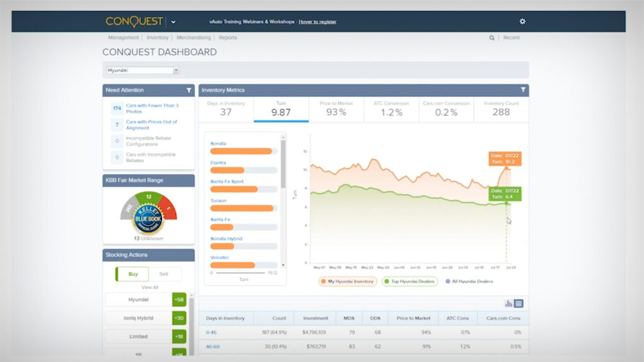Click the Kelley Blue Book gauge badge
Viewport: 644px width, 362px height.
coord(148,219)
